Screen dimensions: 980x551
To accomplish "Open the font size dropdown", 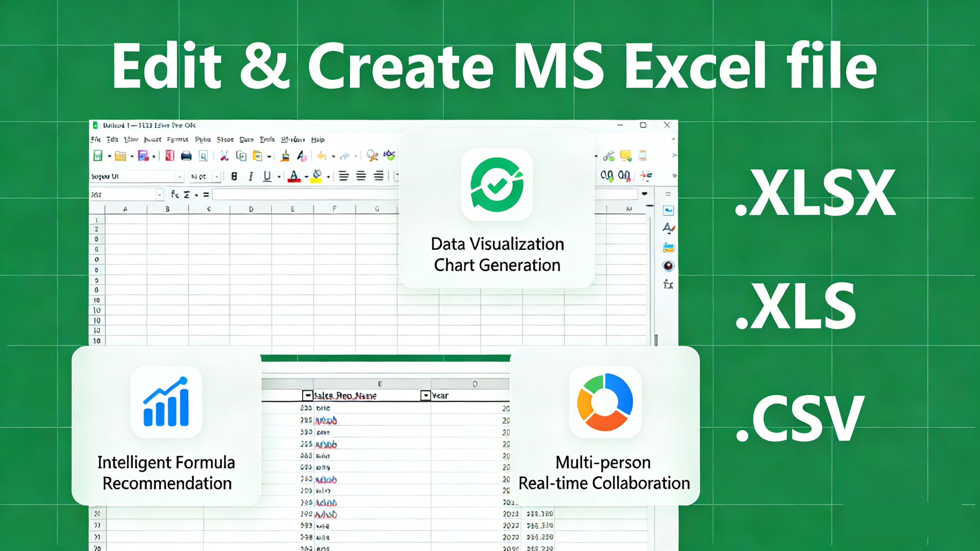I will tap(217, 177).
